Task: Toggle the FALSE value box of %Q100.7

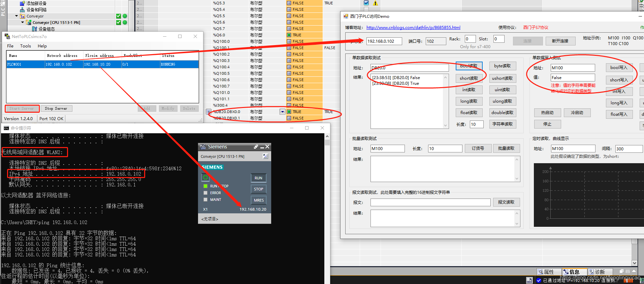Action: pos(289,86)
